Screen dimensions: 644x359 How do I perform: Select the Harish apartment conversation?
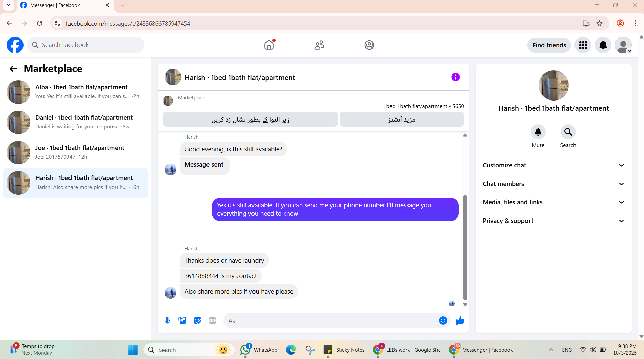pos(76,183)
